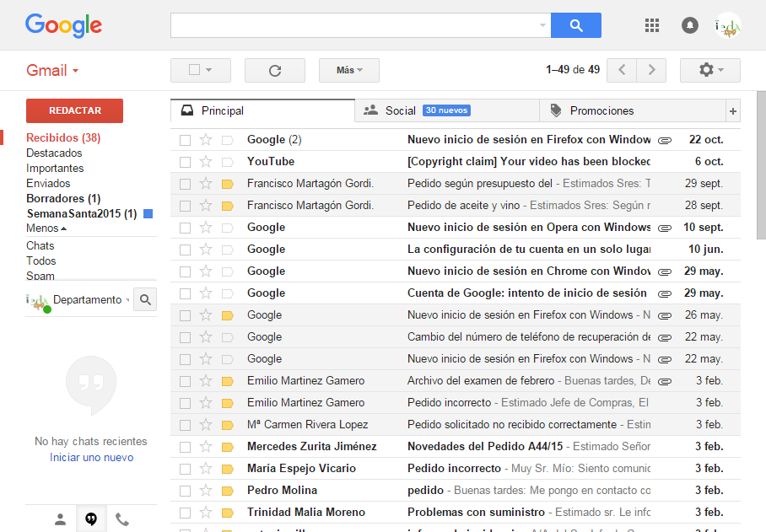766x532 pixels.
Task: Open the contacts person icon at the bottom
Action: 60,519
